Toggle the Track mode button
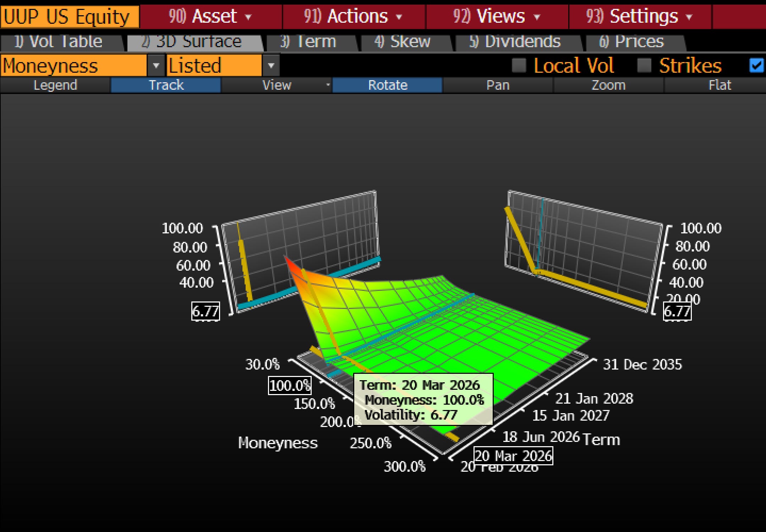 (166, 85)
